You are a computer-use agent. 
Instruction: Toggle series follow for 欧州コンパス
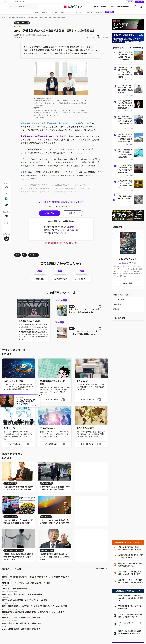click(x=27, y=444)
